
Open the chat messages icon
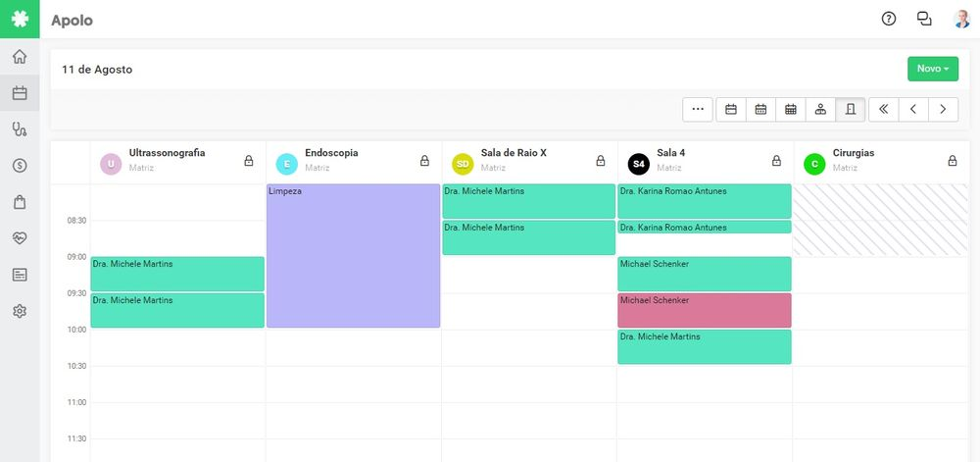924,19
